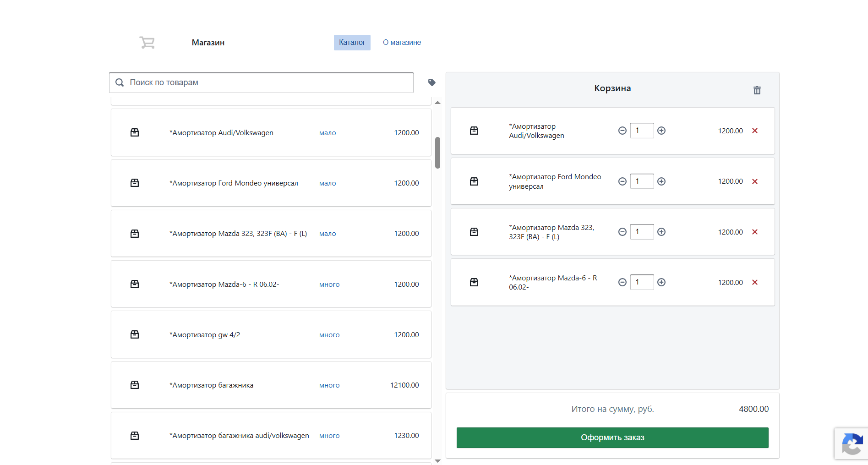Viewport: 868px width, 465px height.
Task: Remove Mazda 323, 323F item from cart
Action: point(755,232)
